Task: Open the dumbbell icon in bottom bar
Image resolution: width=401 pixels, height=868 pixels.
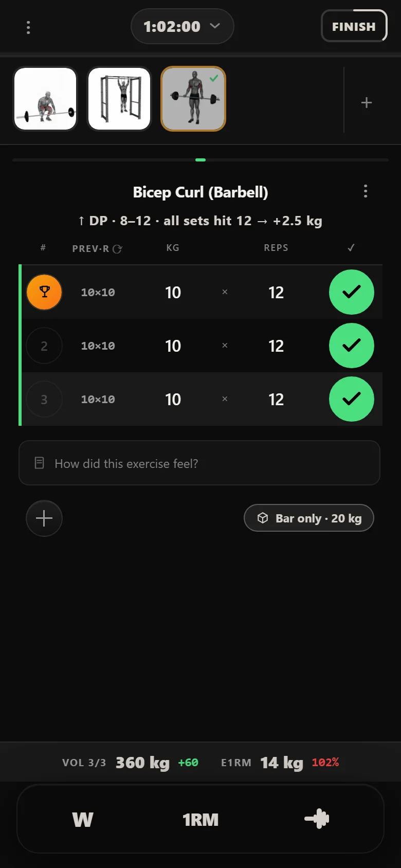Action: [x=317, y=819]
